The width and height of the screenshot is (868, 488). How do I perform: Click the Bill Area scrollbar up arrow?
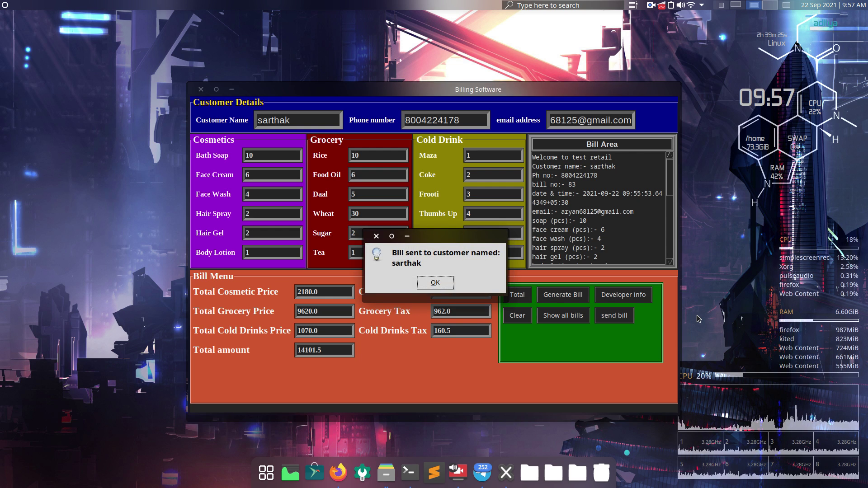(670, 155)
